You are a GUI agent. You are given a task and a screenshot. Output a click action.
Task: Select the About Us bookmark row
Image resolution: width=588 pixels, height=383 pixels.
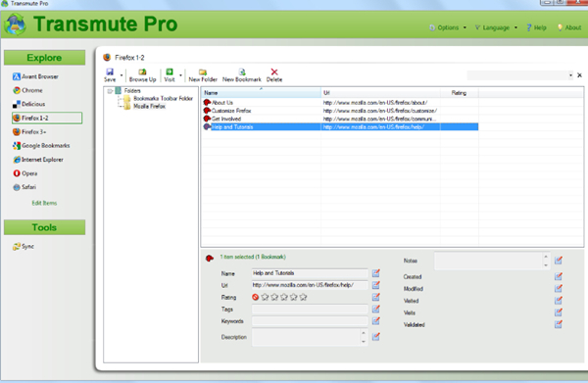pyautogui.click(x=340, y=103)
